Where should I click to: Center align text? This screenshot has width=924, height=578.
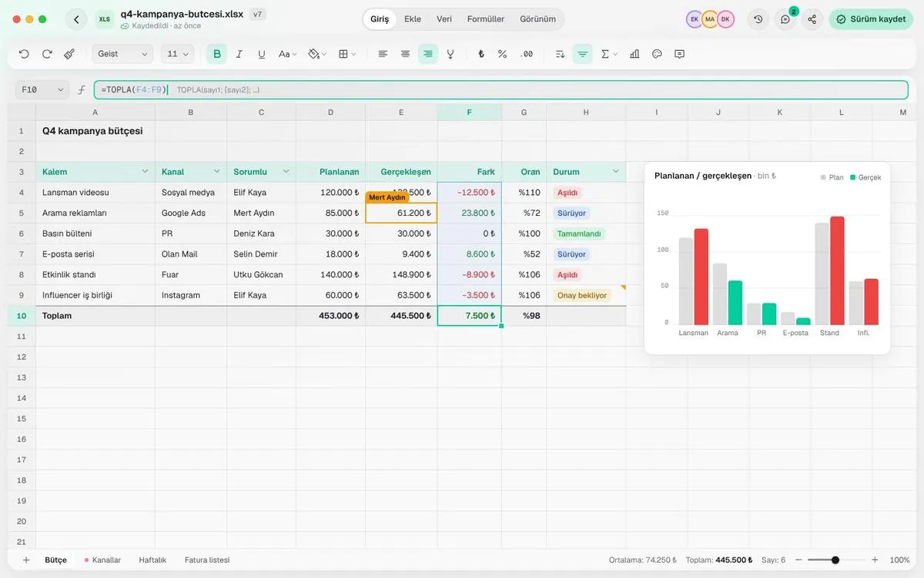405,54
